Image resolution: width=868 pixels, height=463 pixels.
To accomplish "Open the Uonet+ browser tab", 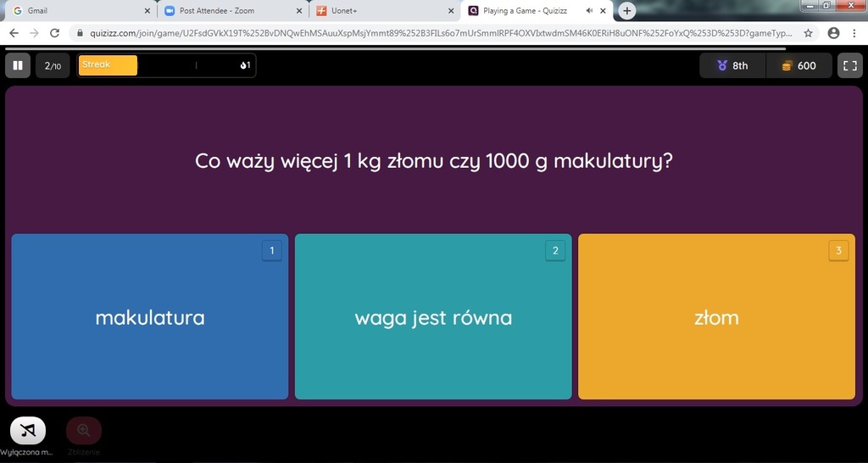I will [x=381, y=11].
